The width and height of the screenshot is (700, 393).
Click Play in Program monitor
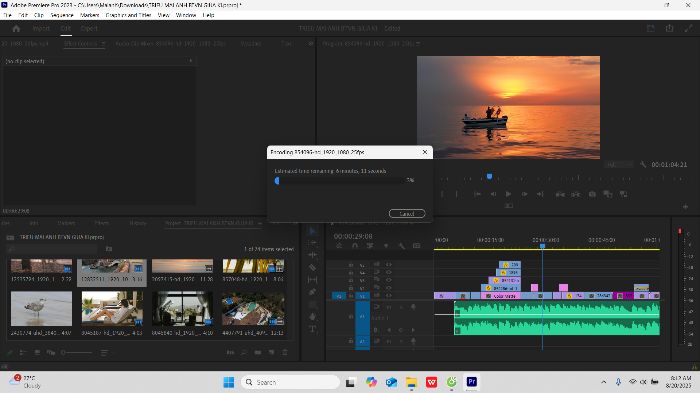pos(508,194)
